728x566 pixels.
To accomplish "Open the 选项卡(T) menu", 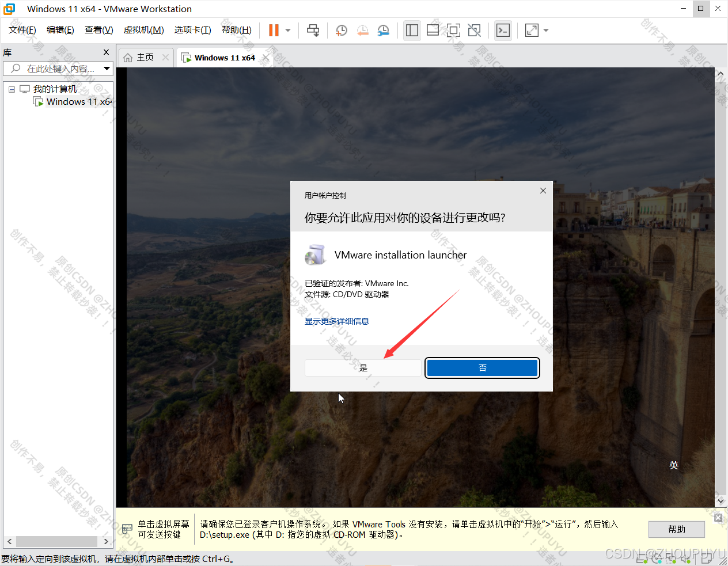I will 192,30.
